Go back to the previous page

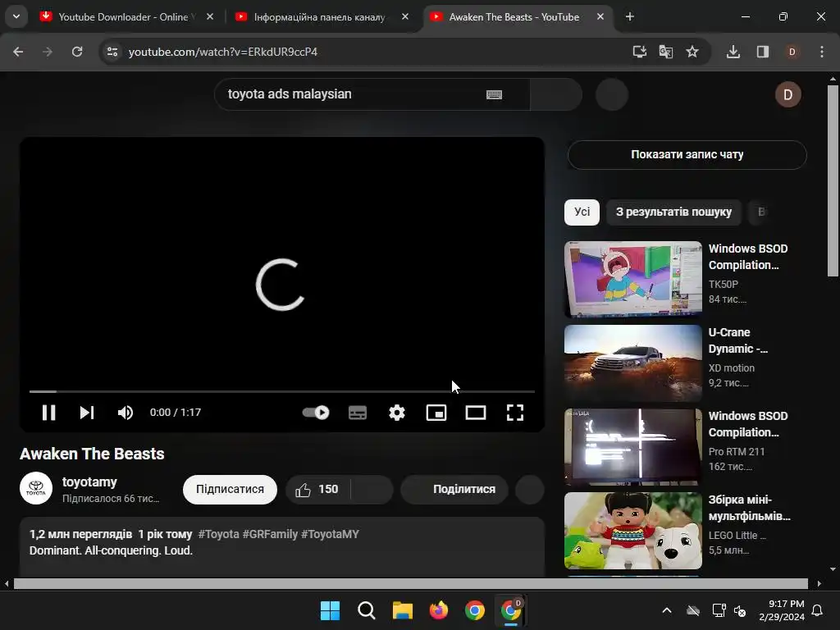tap(18, 52)
